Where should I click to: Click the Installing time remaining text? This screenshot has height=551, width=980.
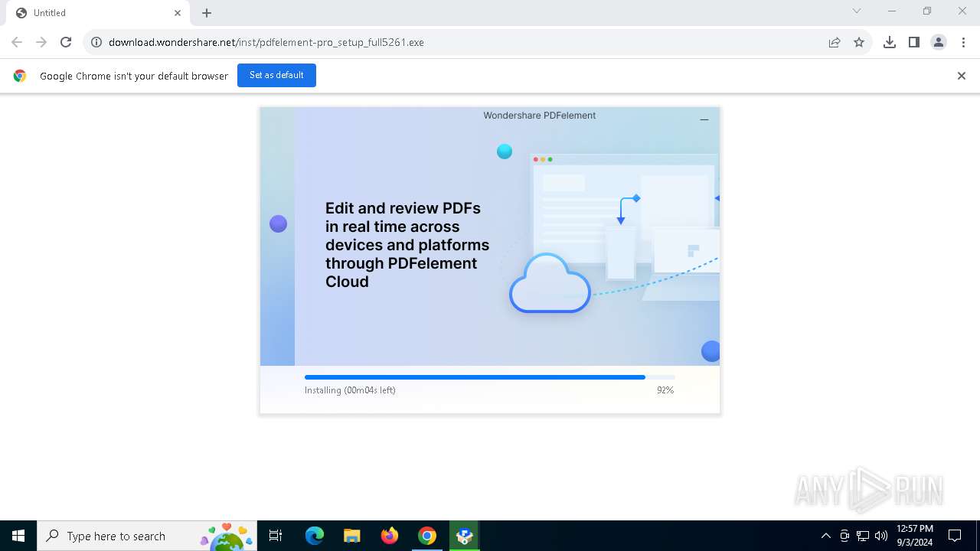tap(350, 390)
